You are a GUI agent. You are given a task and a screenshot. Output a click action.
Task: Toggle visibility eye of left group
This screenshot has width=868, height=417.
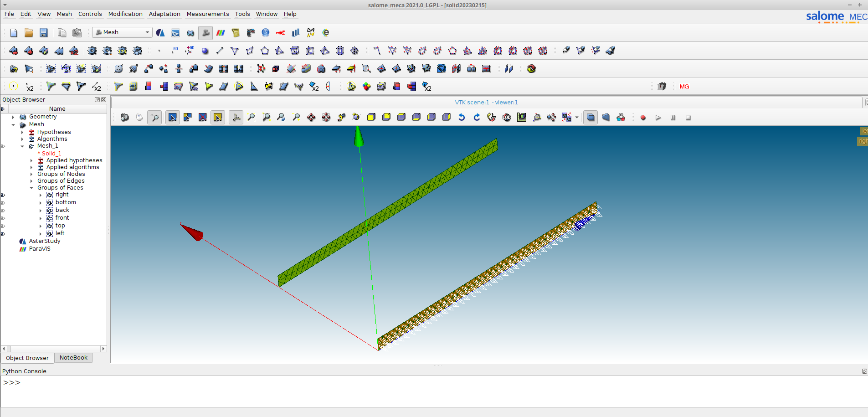click(3, 234)
